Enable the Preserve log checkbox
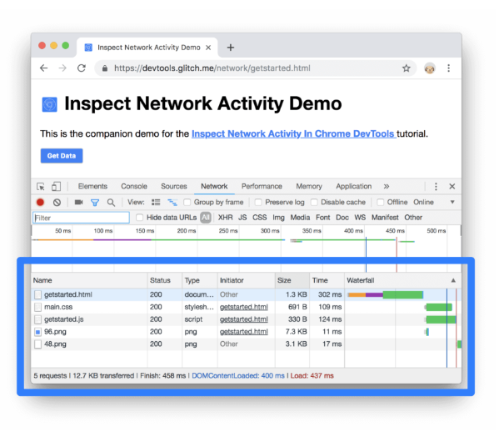 [259, 203]
